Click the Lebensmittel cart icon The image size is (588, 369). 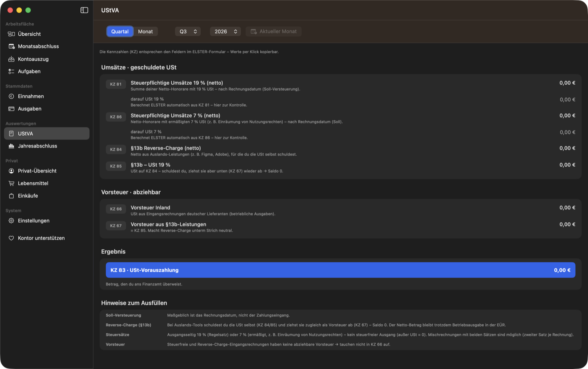point(11,183)
